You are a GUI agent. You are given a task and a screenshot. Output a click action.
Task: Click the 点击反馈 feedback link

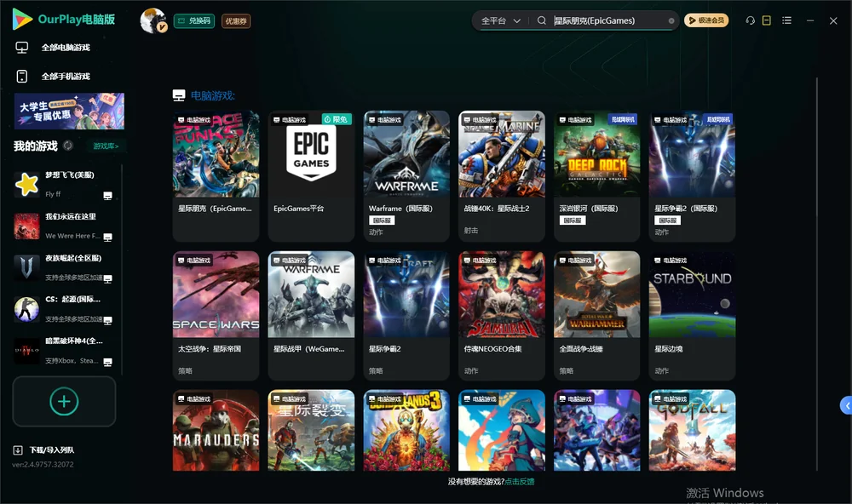[x=520, y=481]
